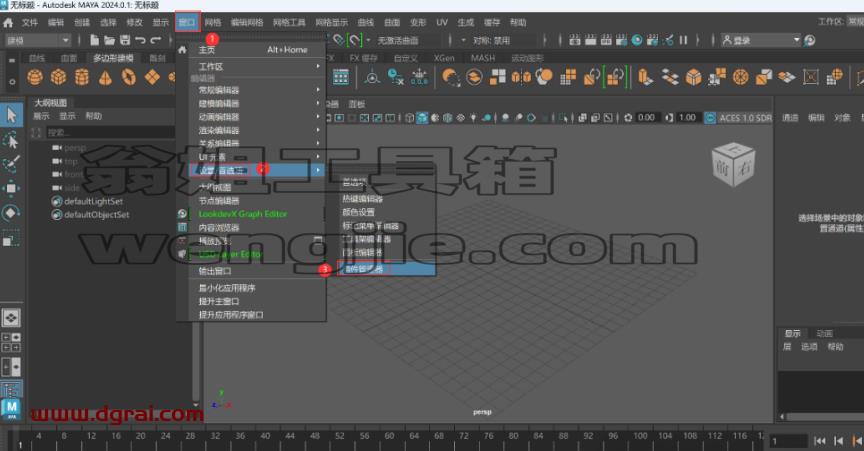
Task: Click the exposure value 0.00 field
Action: [646, 117]
